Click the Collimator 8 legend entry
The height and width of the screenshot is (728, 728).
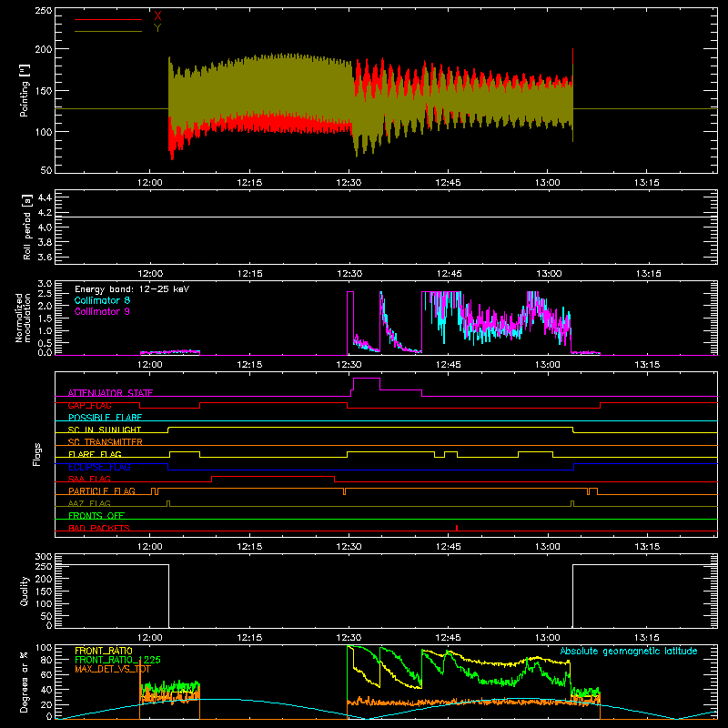tap(102, 300)
